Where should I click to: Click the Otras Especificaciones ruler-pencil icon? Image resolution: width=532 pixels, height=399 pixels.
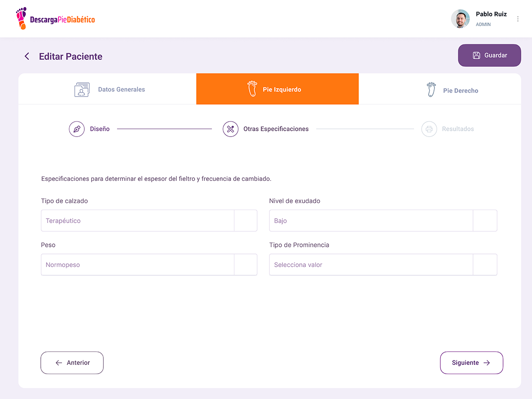pos(231,129)
